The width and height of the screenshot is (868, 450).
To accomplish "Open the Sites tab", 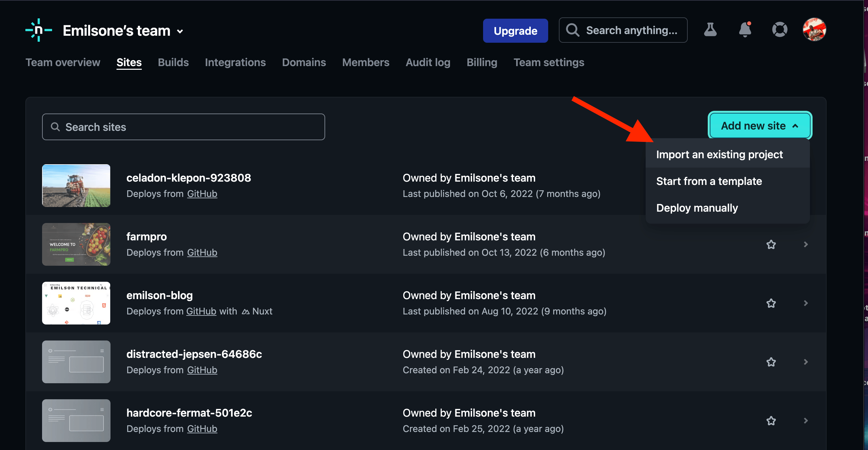I will (129, 62).
